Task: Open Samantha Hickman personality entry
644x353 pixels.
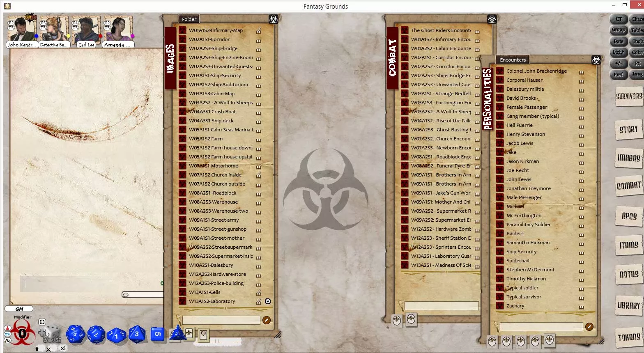Action: pos(528,243)
